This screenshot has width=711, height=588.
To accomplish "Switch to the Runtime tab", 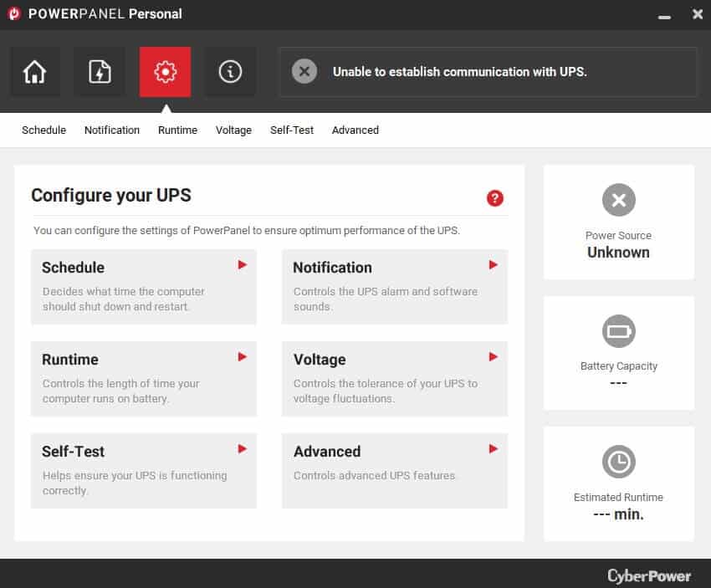I will coord(177,130).
